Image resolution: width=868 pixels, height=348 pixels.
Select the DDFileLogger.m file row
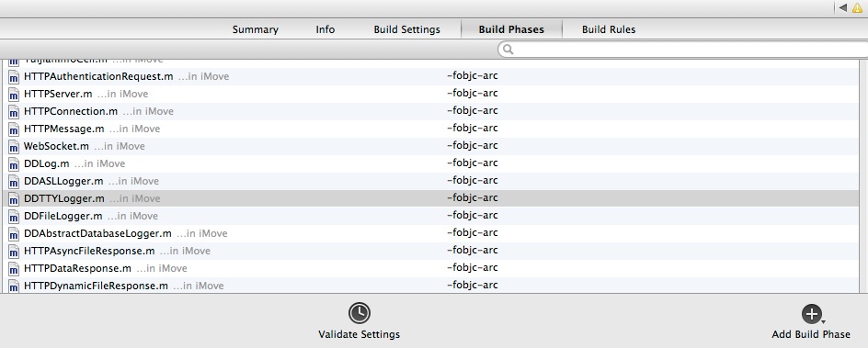pos(430,216)
